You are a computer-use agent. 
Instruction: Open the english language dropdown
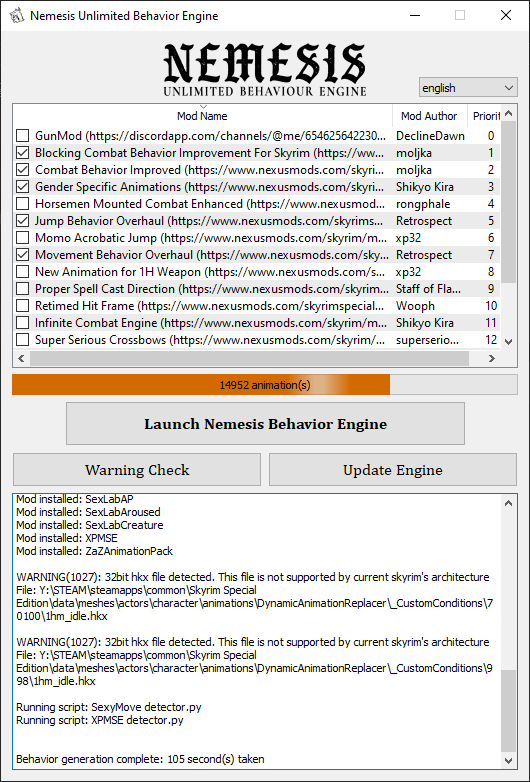coord(468,88)
